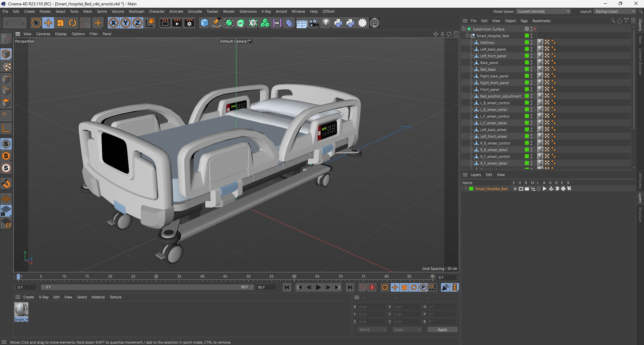644x345 pixels.
Task: Toggle Z axis lock
Action: [x=138, y=23]
